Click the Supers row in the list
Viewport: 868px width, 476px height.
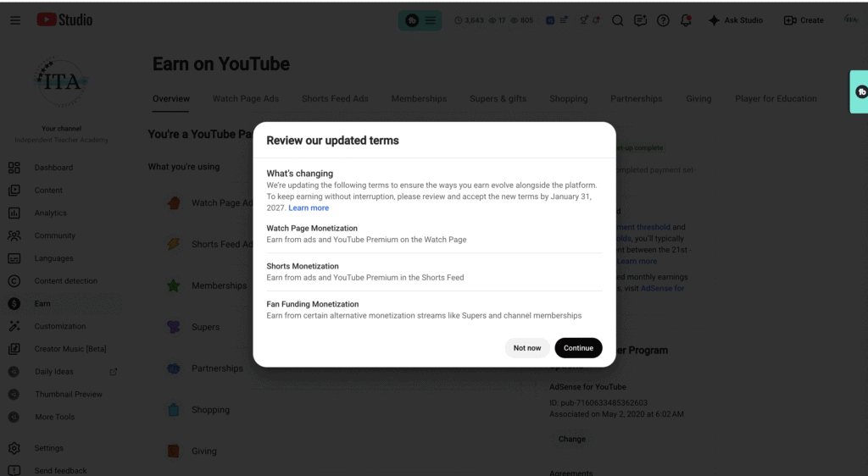(207, 327)
